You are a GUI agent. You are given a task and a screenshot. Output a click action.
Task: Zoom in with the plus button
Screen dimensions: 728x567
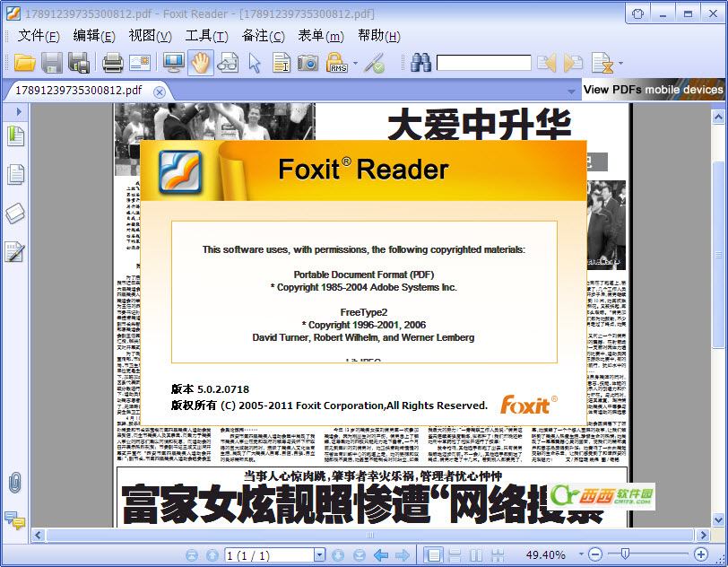701,554
